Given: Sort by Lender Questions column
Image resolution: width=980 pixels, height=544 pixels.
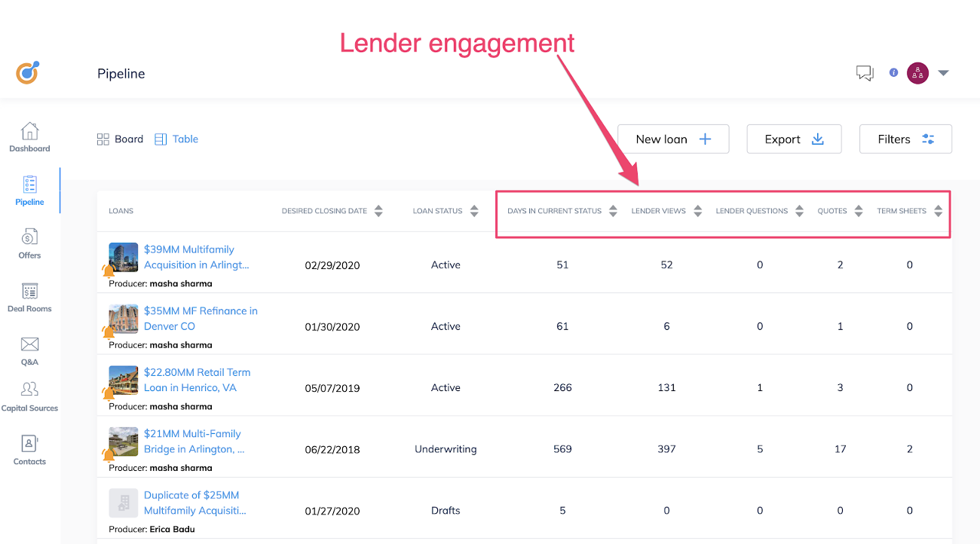Looking at the screenshot, I should click(x=799, y=211).
